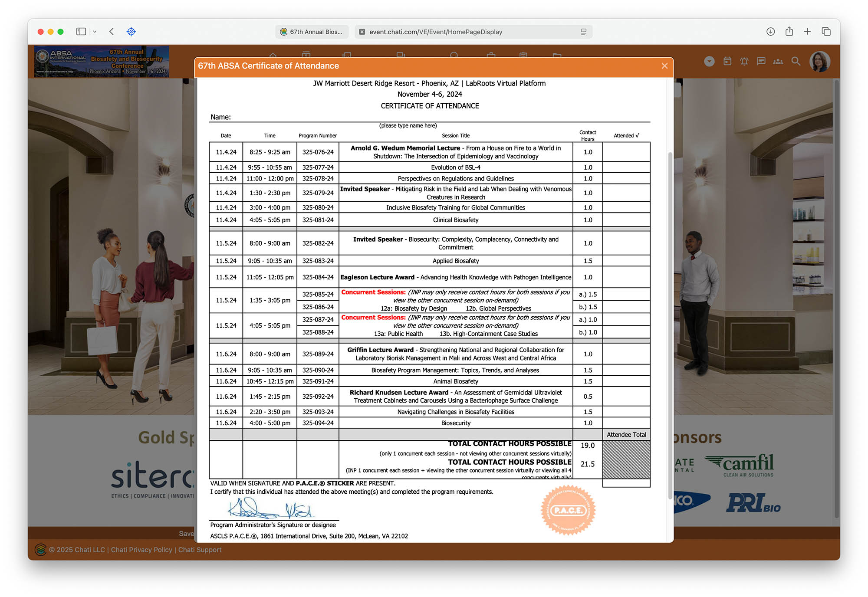Viewport: 868px width, 597px height.
Task: Click Safari share icon
Action: pos(789,32)
